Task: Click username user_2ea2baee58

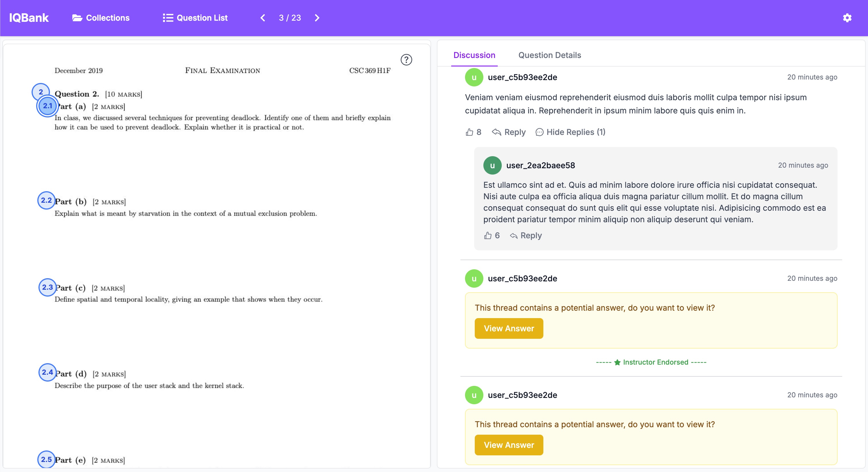Action: pos(540,165)
